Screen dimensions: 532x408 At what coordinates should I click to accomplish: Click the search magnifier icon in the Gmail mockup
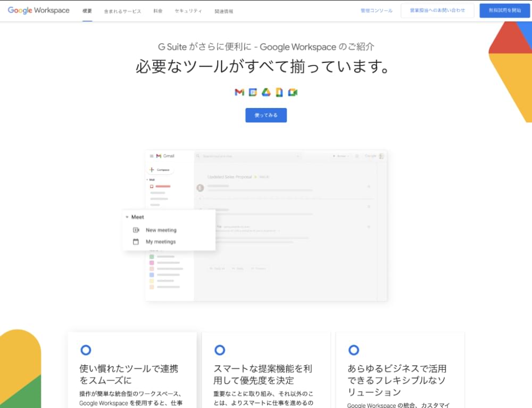tap(198, 155)
